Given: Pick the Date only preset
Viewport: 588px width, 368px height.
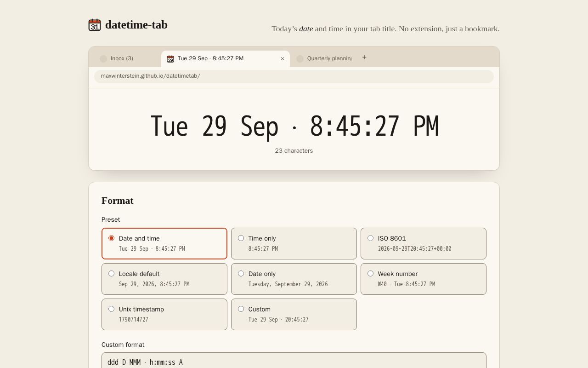Looking at the screenshot, I should coord(294,279).
